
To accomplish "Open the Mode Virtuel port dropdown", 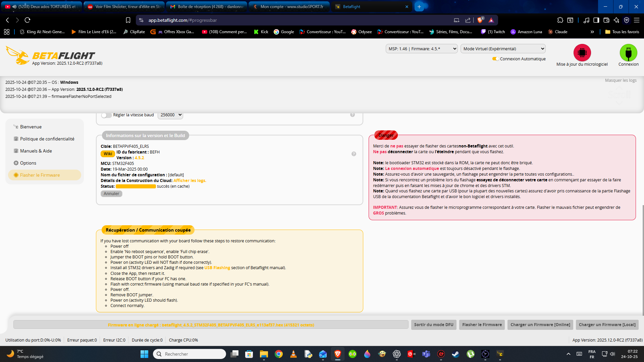I will [x=503, y=49].
